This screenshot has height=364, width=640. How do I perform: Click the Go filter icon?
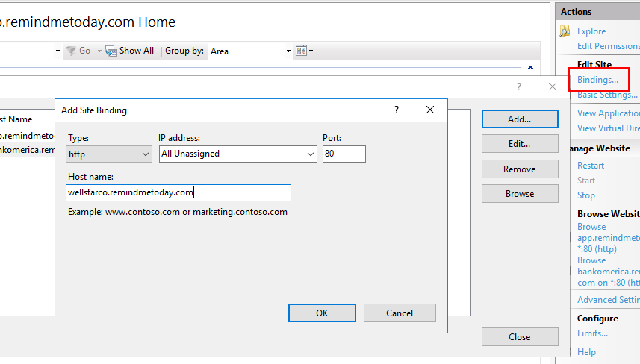(x=71, y=51)
